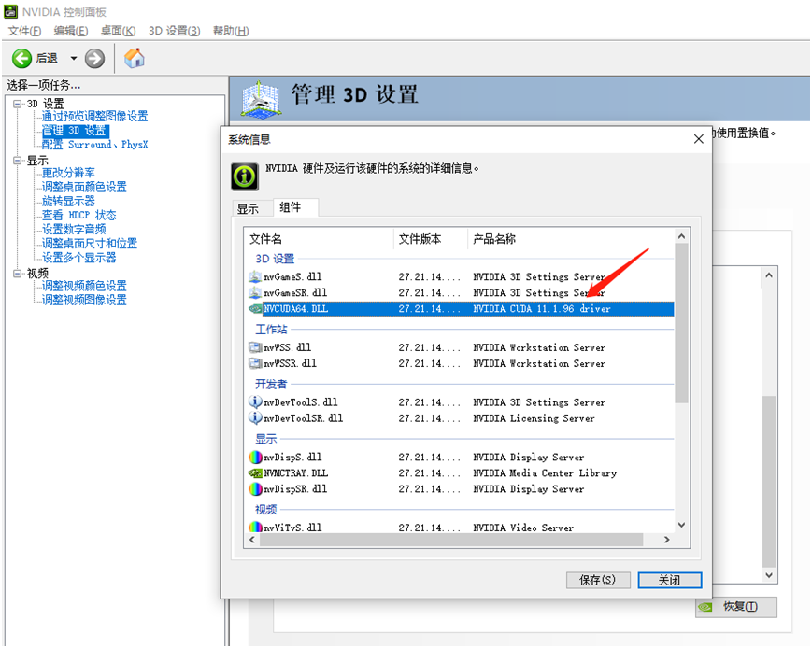Image resolution: width=812 pixels, height=648 pixels.
Task: Open 调整桌面尺寸和位置
Action: pos(90,244)
